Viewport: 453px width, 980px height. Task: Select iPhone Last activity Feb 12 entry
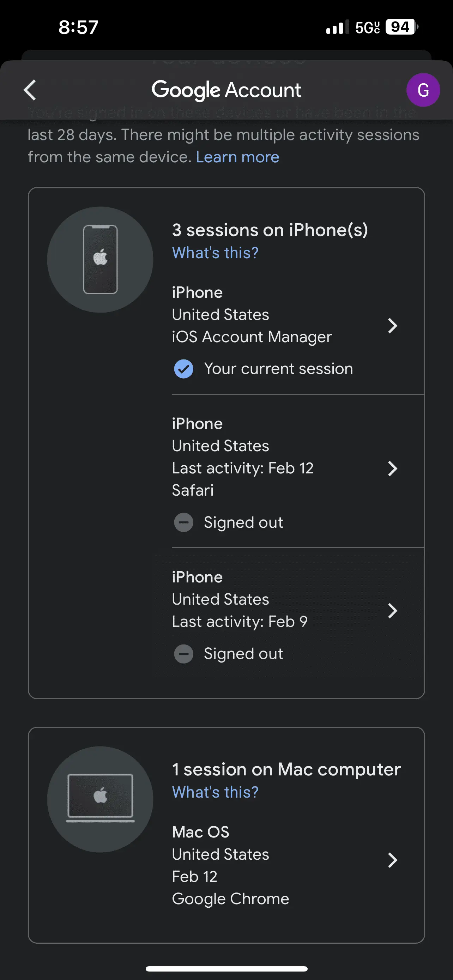coord(266,456)
